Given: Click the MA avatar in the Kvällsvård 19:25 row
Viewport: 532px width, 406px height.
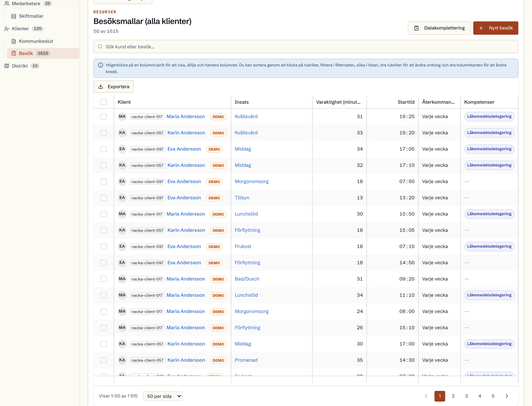Looking at the screenshot, I should [x=122, y=116].
